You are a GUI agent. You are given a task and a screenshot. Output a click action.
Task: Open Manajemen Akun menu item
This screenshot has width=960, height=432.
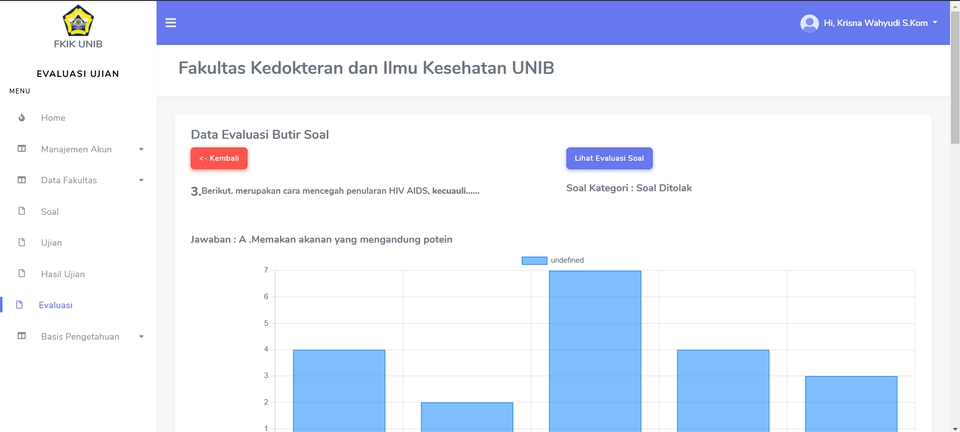pyautogui.click(x=78, y=149)
